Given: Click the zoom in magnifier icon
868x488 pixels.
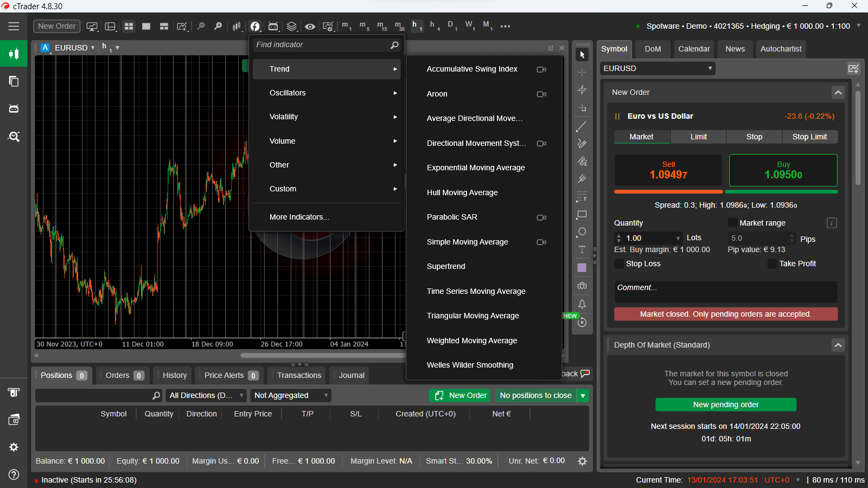Looking at the screenshot, I should (218, 26).
